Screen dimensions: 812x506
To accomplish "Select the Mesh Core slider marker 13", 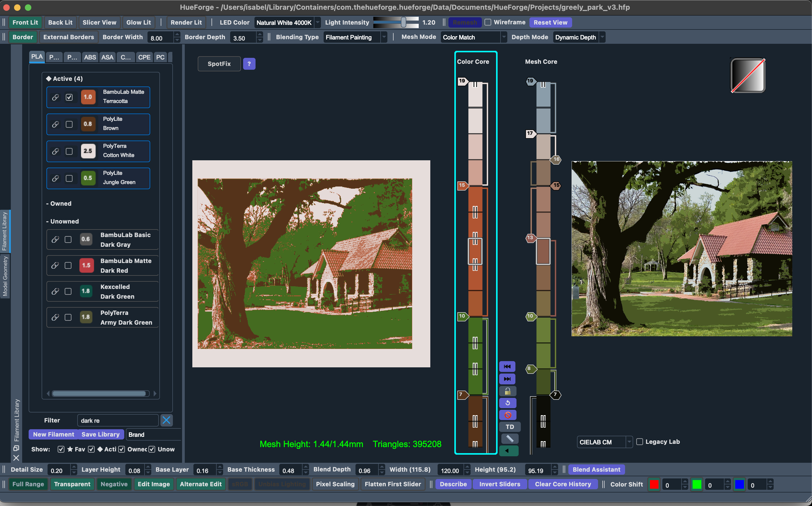I will [x=531, y=238].
